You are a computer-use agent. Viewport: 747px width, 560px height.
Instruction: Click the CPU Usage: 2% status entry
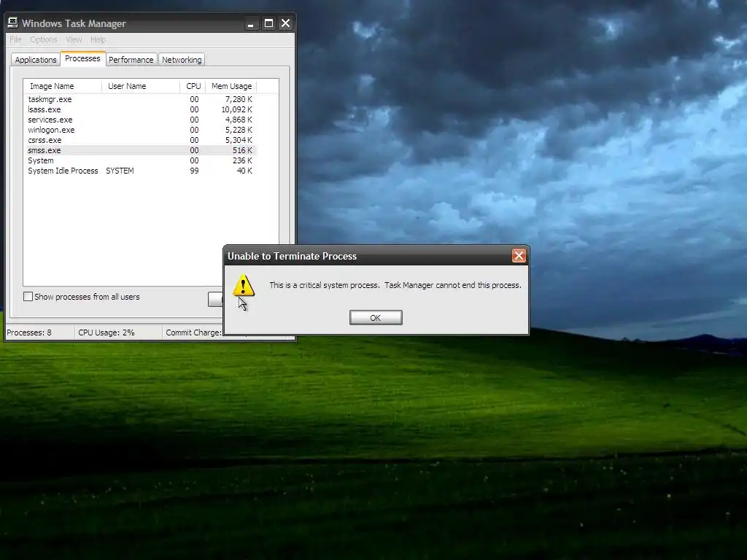point(107,332)
